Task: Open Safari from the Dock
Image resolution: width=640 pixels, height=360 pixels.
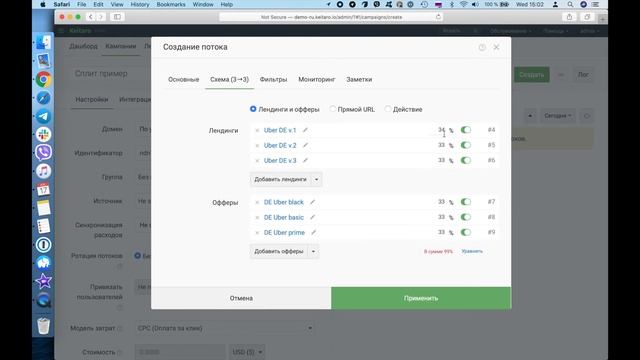Action: click(43, 98)
